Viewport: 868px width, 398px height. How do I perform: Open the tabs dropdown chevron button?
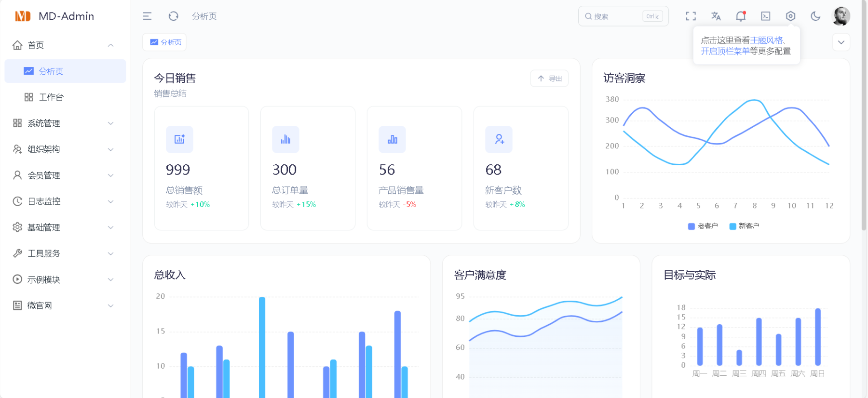point(841,42)
